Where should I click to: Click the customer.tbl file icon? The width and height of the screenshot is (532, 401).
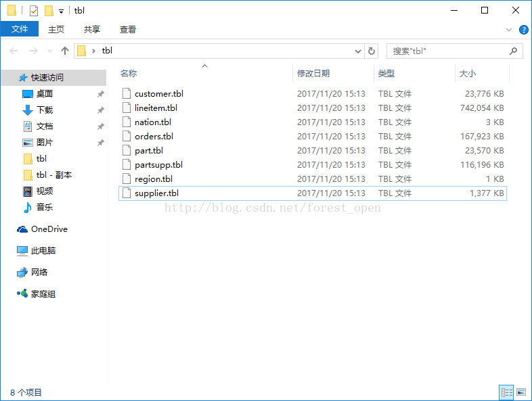[126, 93]
